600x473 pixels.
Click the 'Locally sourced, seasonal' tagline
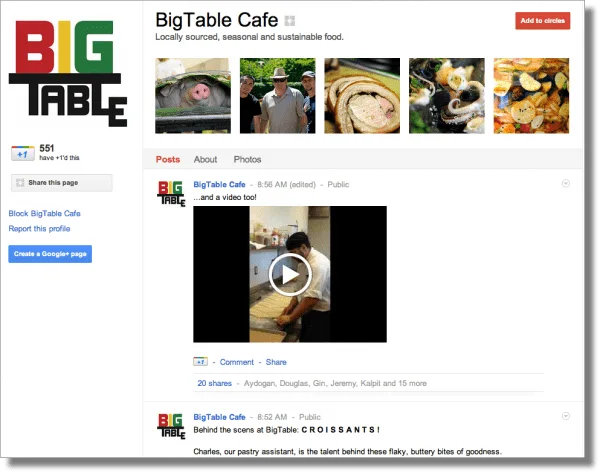coord(249,37)
